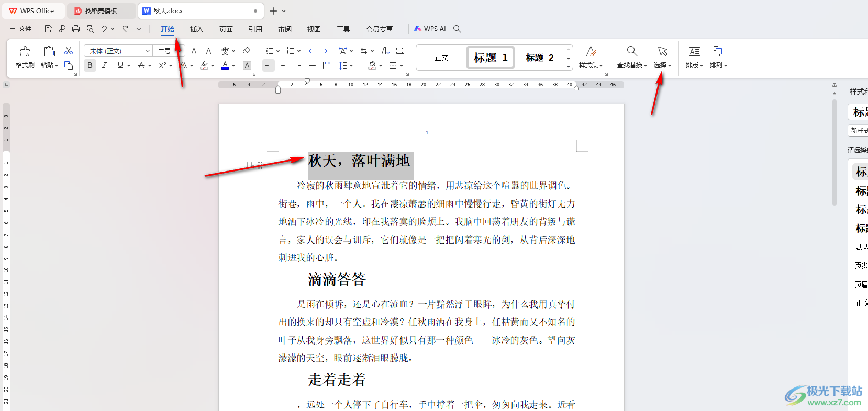Apply the 标题 1 style from gallery

point(491,58)
